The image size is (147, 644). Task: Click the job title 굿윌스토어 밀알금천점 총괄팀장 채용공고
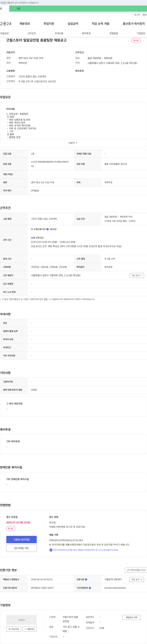click(36, 40)
